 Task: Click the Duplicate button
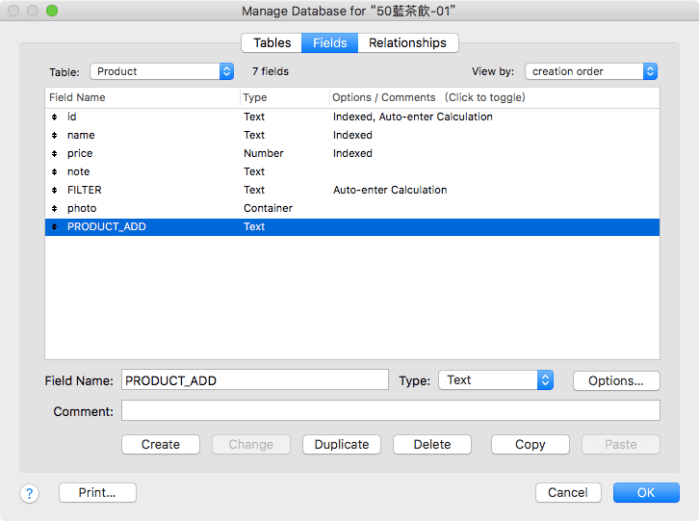pos(342,445)
